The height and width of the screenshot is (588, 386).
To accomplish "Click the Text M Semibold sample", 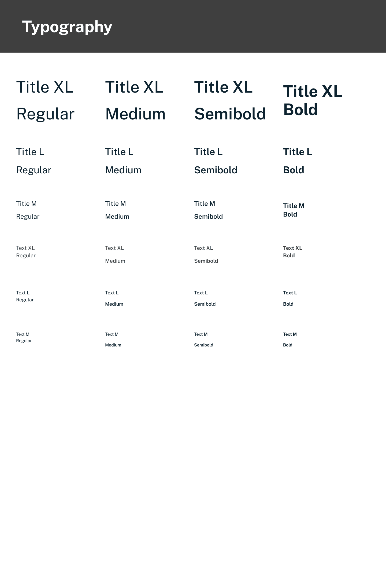I will coord(203,339).
